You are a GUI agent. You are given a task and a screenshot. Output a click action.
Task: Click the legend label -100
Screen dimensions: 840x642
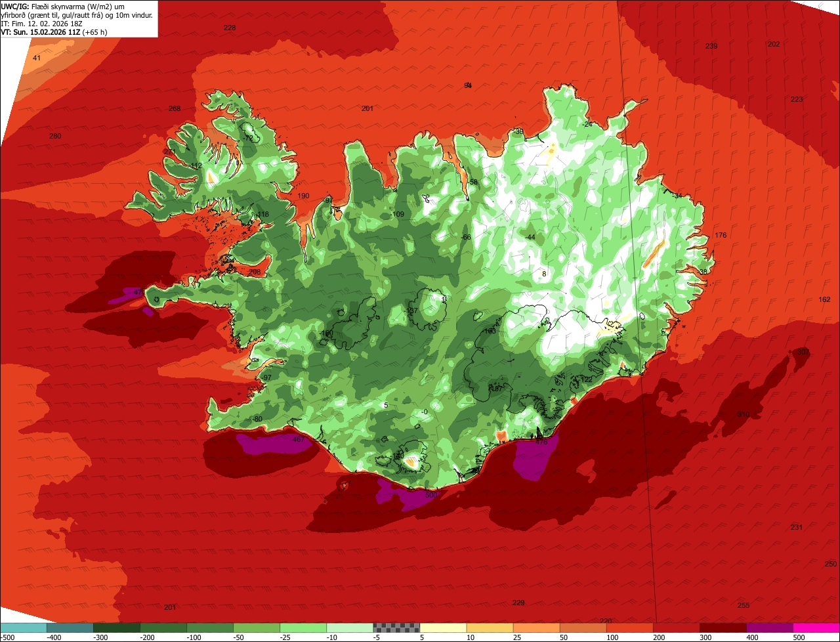point(194,637)
